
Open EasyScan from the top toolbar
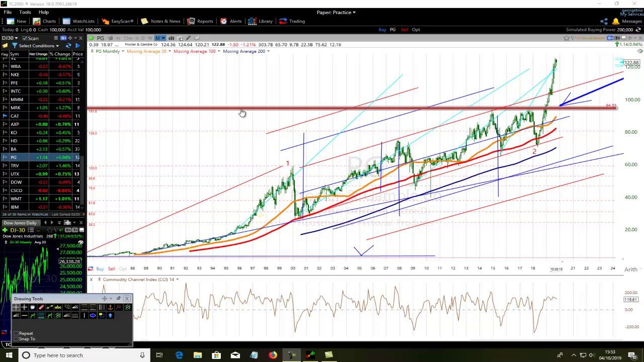coord(117,21)
